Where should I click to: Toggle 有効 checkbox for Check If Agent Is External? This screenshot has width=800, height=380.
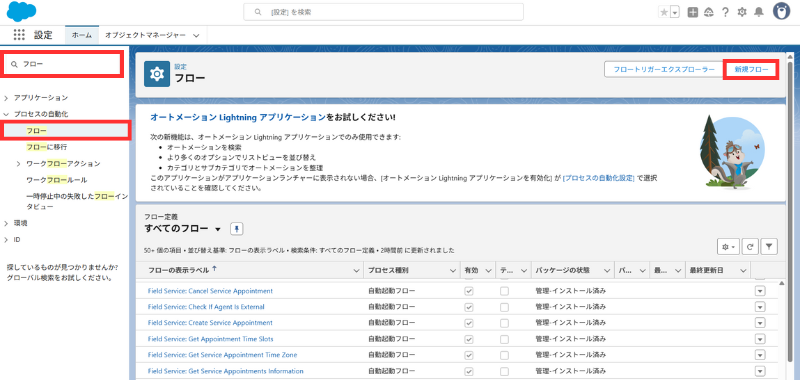469,307
